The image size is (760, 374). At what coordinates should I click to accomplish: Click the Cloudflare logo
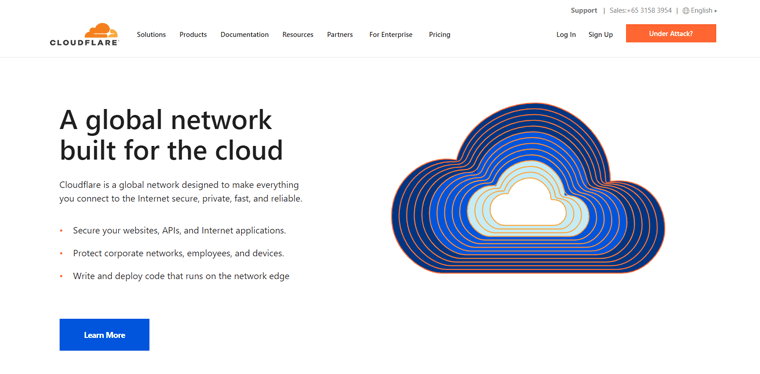[84, 34]
